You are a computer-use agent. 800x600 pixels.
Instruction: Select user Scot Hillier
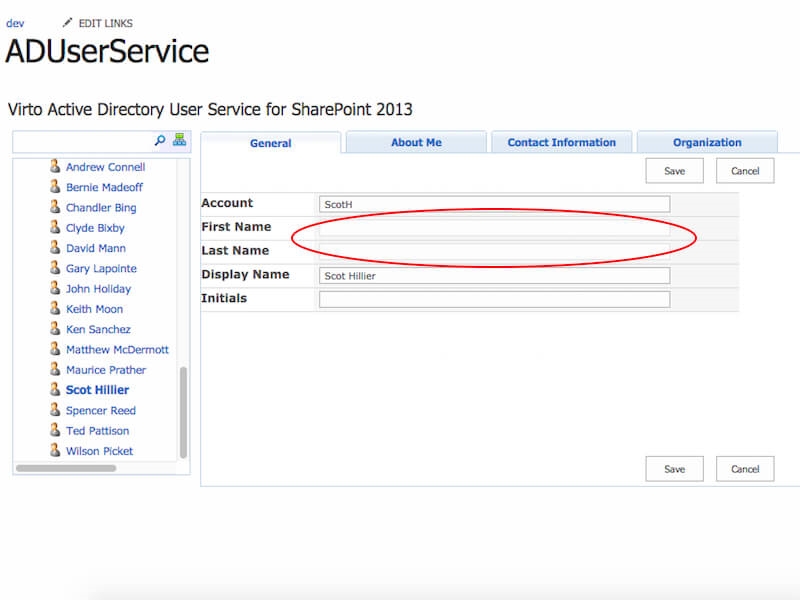[97, 390]
